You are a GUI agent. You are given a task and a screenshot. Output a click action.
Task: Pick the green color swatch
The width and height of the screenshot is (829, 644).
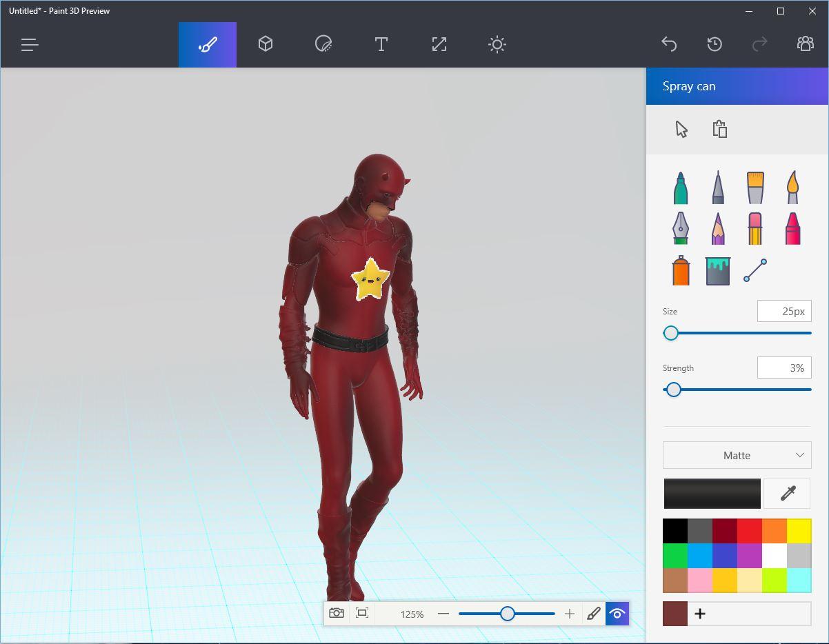pyautogui.click(x=675, y=556)
